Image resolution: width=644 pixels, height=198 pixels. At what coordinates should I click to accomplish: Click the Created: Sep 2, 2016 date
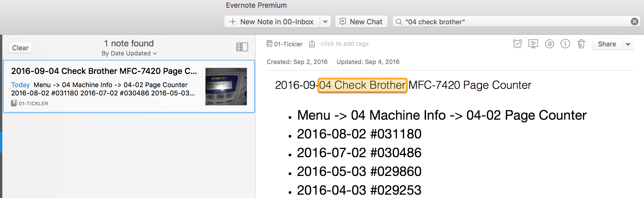297,62
